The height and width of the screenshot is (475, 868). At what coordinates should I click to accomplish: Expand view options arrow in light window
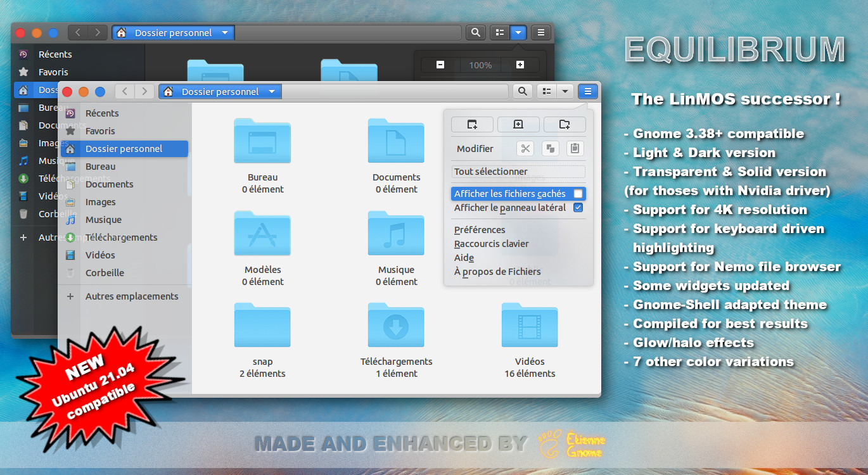click(565, 92)
